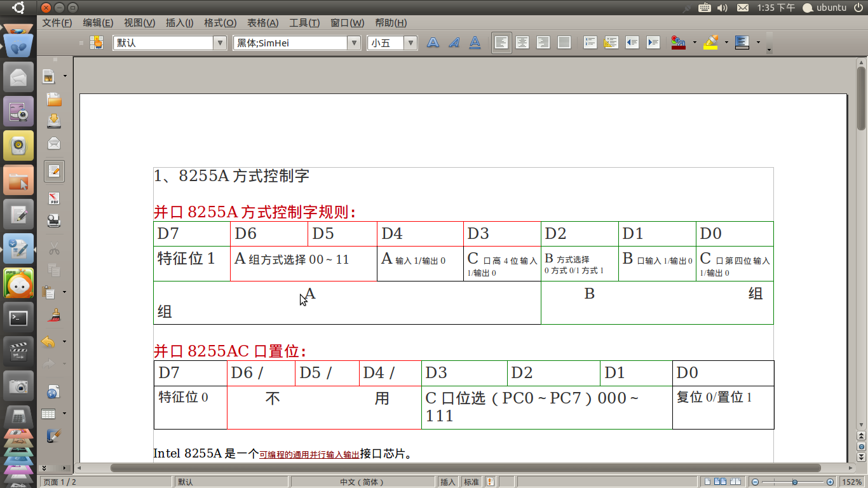
Task: Click the Save document icon
Action: (x=54, y=120)
